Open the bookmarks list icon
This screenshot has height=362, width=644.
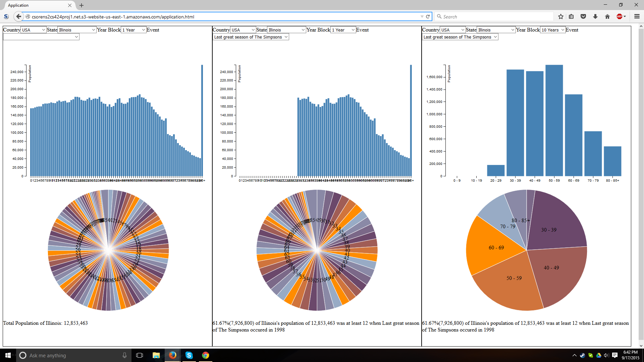pyautogui.click(x=571, y=16)
